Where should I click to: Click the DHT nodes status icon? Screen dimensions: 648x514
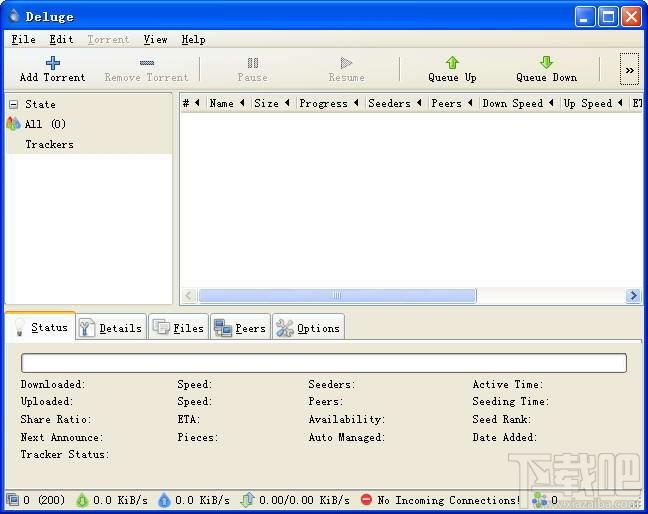(x=539, y=500)
